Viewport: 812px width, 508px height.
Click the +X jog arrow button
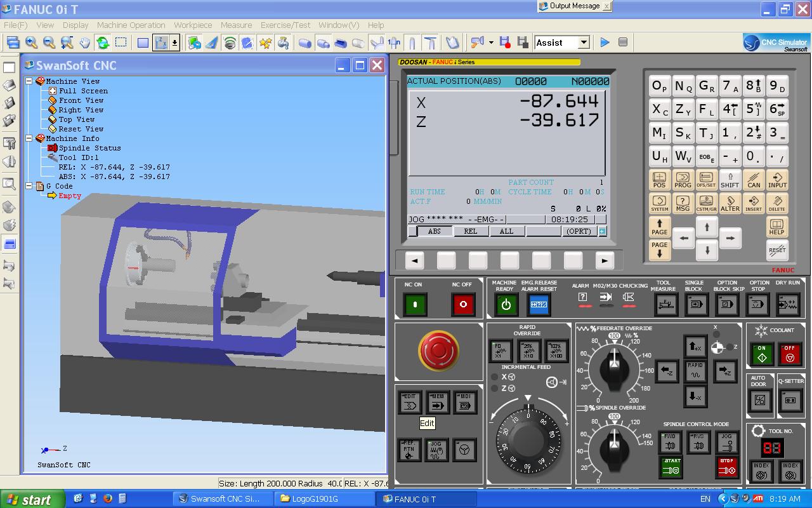[695, 347]
